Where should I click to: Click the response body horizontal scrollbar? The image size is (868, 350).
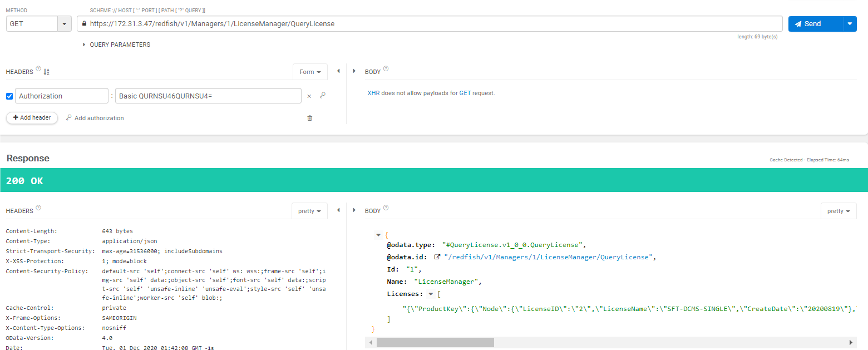[x=435, y=342]
